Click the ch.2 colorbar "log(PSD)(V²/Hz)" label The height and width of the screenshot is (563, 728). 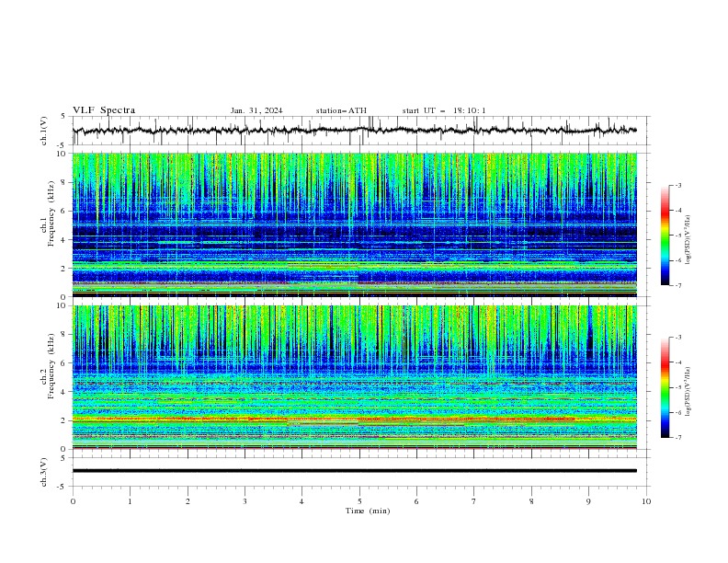[x=688, y=391]
